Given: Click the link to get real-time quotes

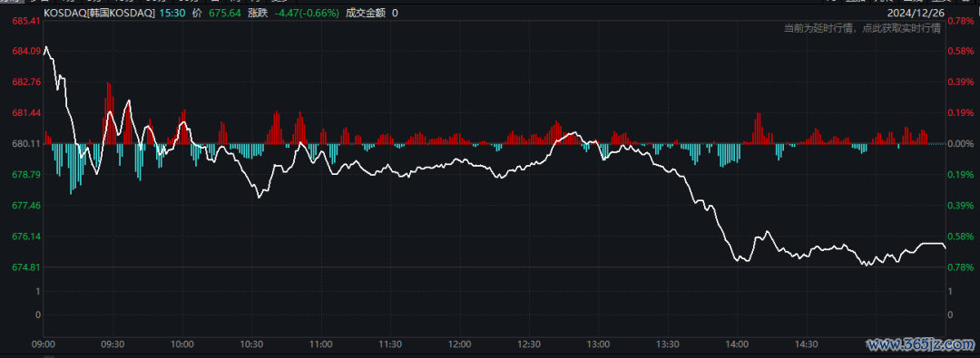Looking at the screenshot, I should 863,28.
